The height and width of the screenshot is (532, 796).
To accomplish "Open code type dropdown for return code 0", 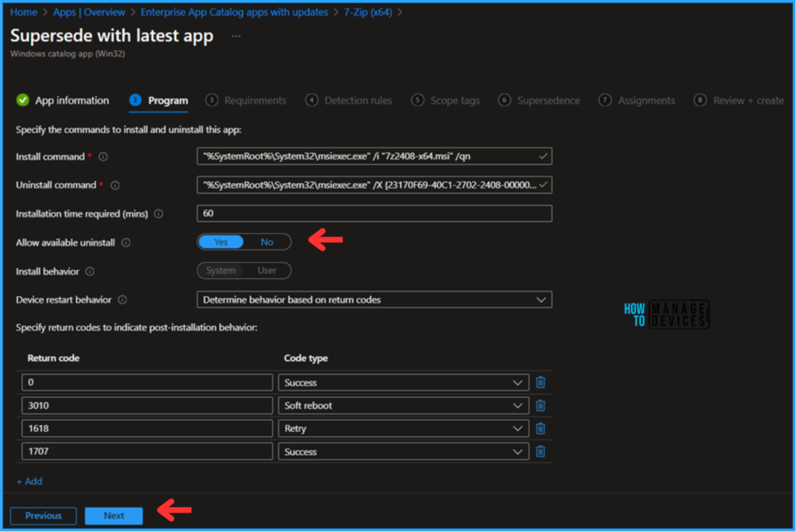I will point(403,382).
